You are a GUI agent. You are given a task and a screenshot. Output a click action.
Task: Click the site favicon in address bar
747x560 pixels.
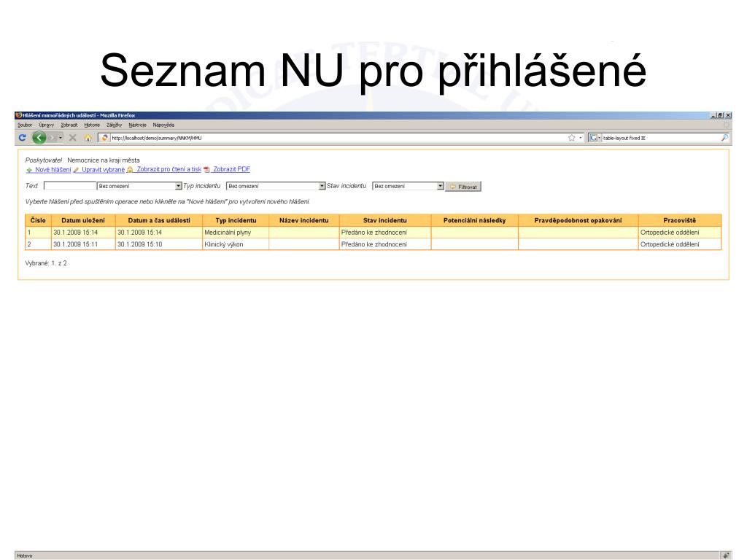(x=105, y=138)
